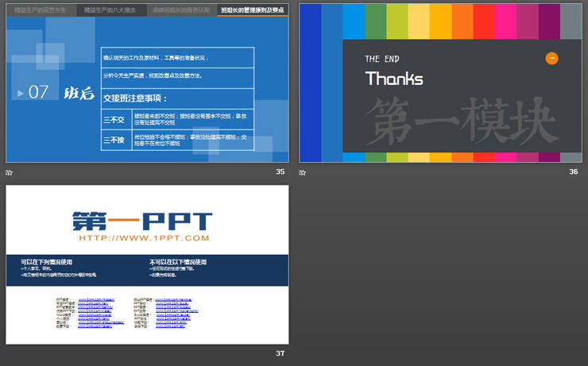
Task: Click the 不可以在以下情况使用 heading
Action: coord(178,262)
